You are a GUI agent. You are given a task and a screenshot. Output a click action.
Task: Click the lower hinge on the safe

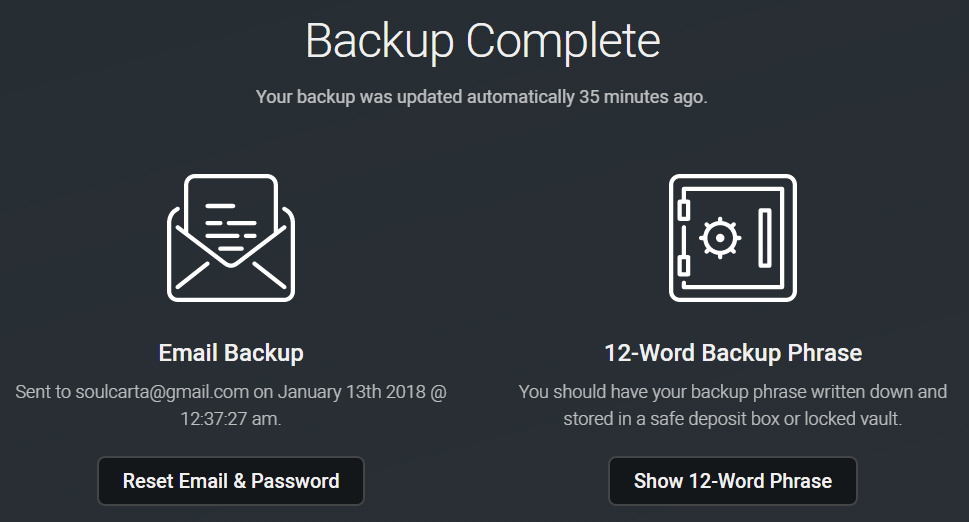pos(684,265)
